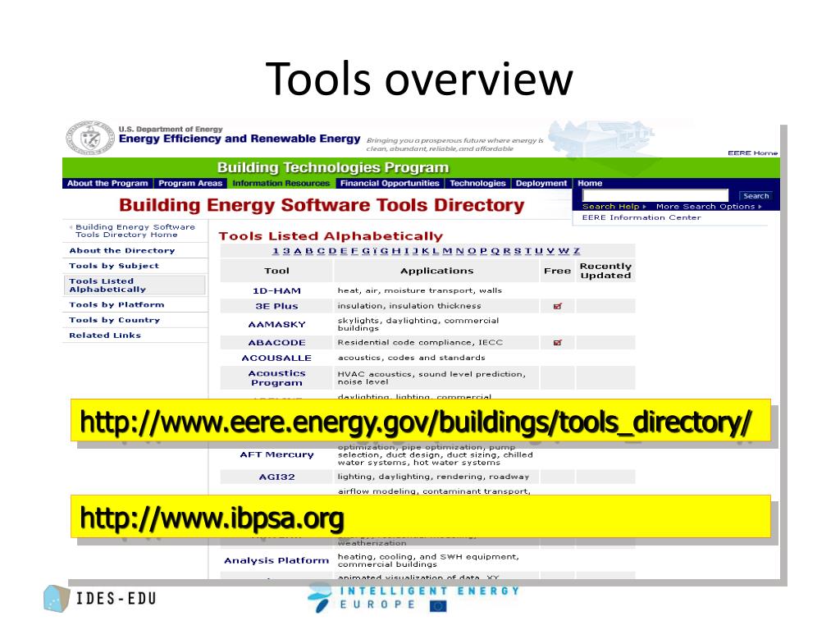Screen dimensions: 840x630
Task: Open the ACOUSALLE tool link
Action: point(276,358)
